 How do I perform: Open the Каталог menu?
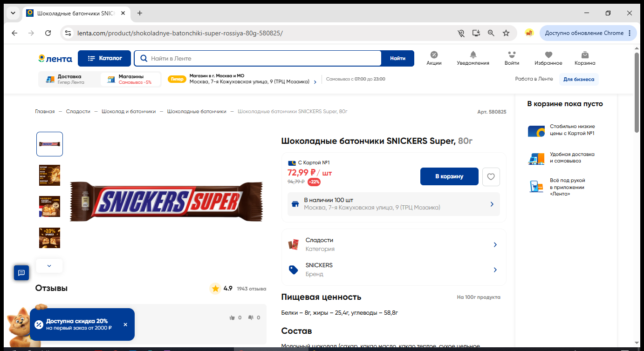(104, 58)
